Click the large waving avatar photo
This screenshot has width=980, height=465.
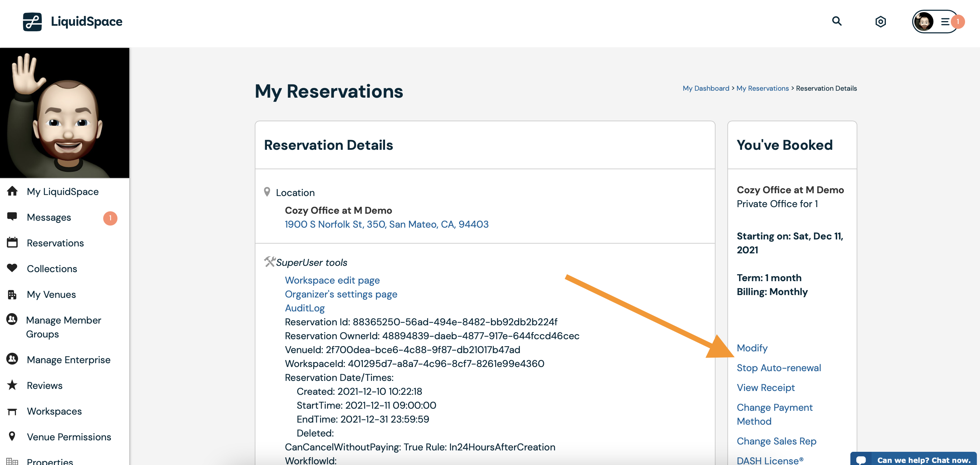pos(65,113)
